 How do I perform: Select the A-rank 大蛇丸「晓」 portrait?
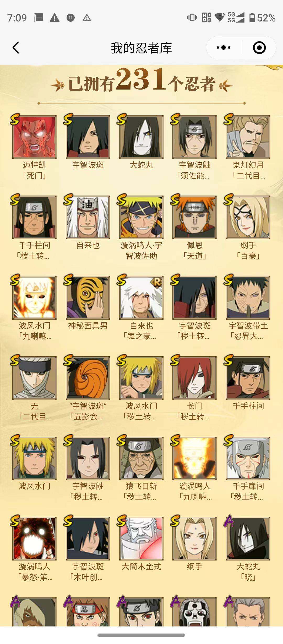coord(248,539)
